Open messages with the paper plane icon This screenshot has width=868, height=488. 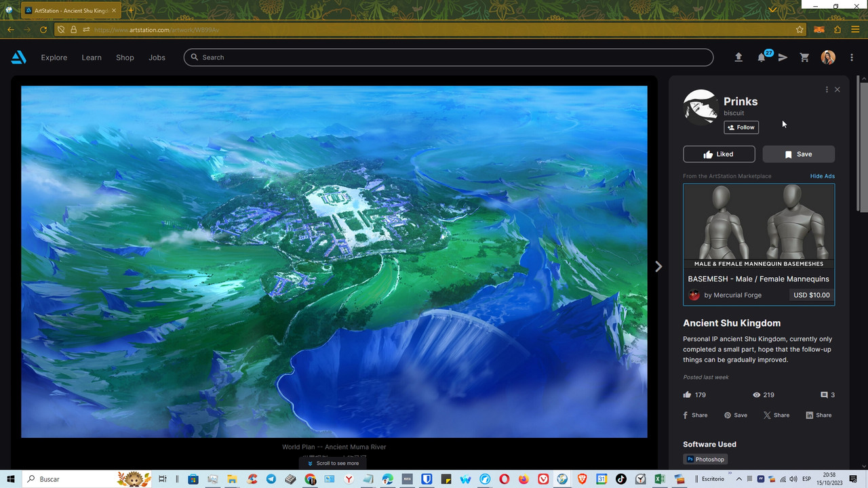783,58
